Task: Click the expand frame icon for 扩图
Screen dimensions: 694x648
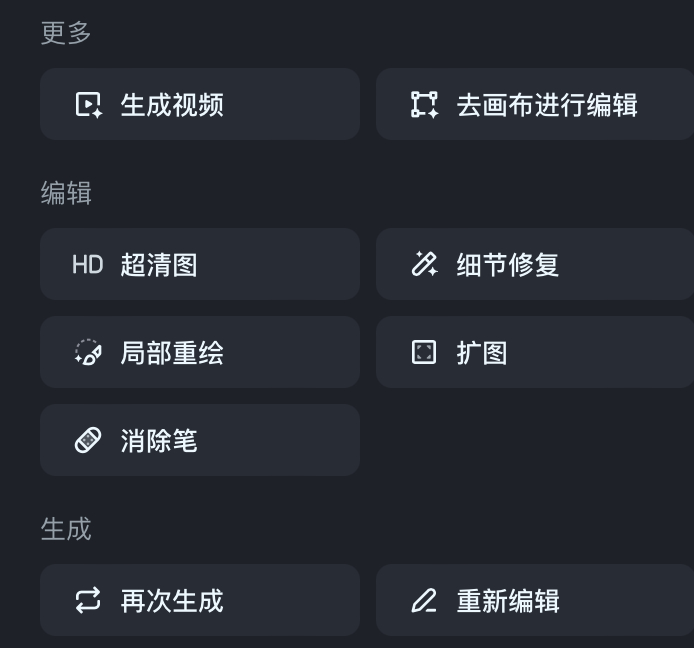Action: pos(424,352)
